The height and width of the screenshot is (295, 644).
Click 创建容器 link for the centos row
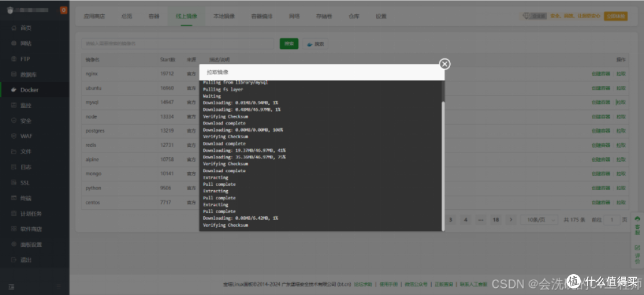pyautogui.click(x=601, y=202)
